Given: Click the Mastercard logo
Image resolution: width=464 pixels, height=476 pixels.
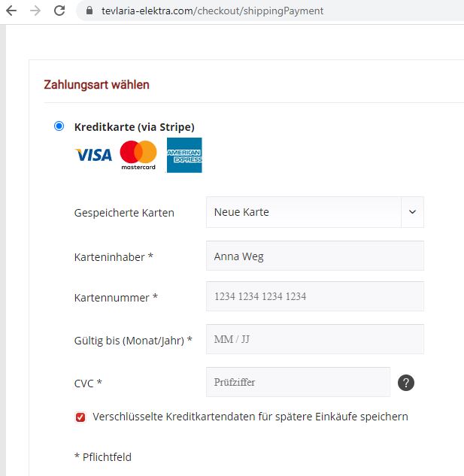Looking at the screenshot, I should [x=138, y=155].
